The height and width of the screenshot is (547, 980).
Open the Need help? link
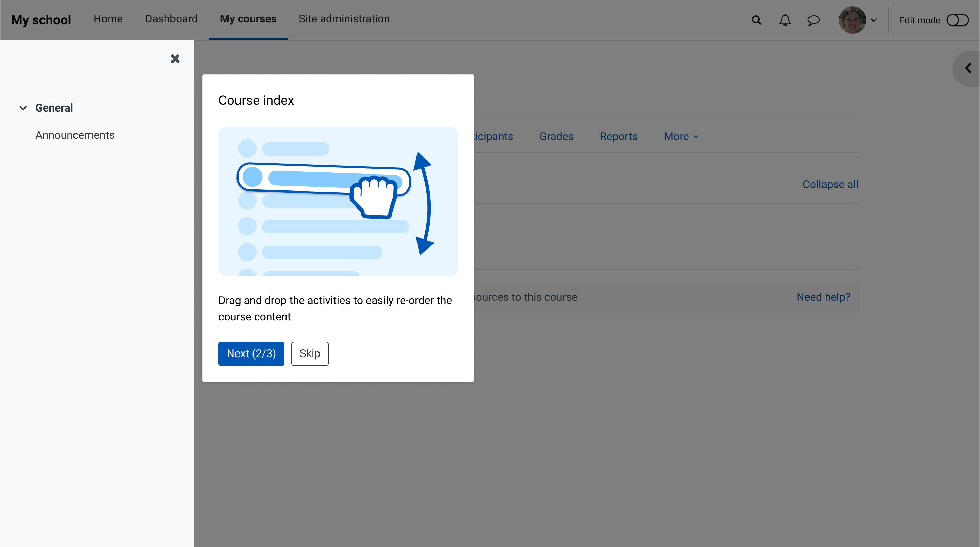pos(823,297)
